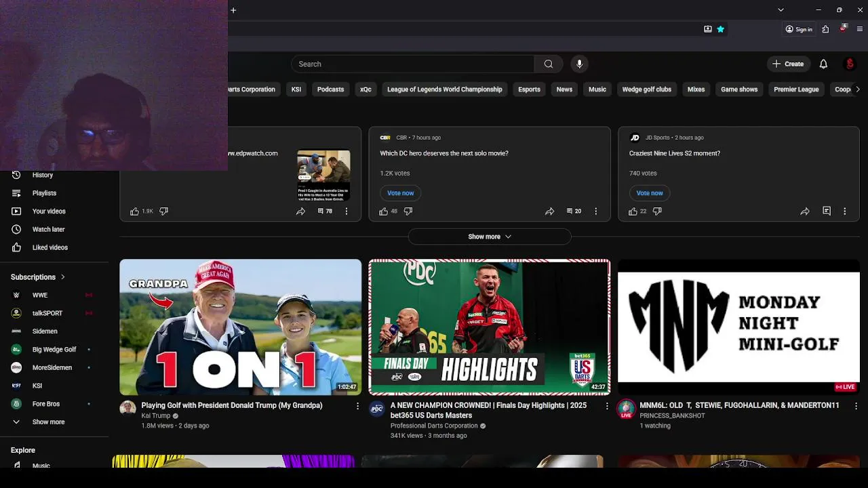Viewport: 868px width, 488px height.
Task: Open more options on JD Sports post
Action: point(844,211)
